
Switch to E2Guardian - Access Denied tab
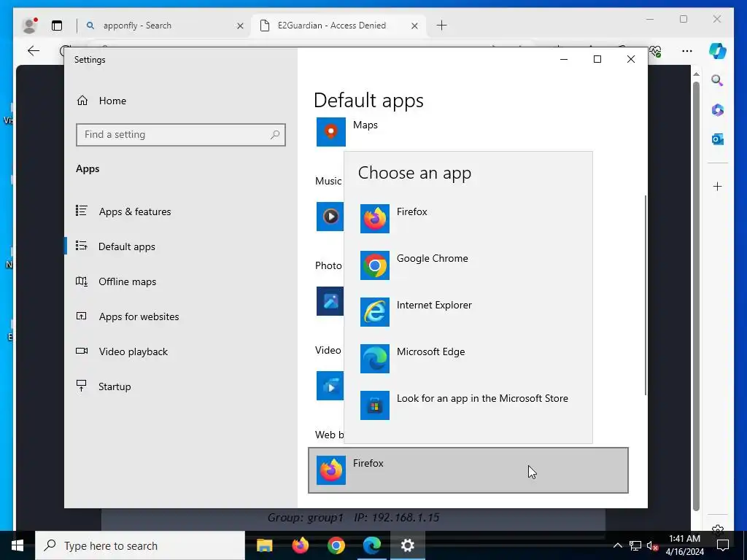338,26
